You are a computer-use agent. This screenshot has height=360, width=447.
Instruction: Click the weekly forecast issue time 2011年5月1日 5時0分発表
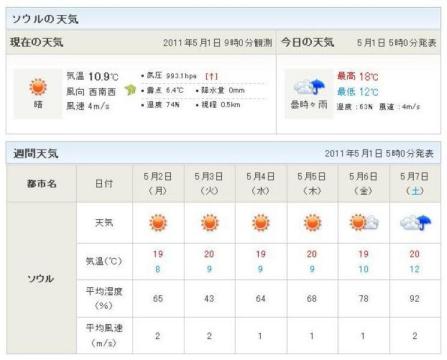tap(379, 154)
